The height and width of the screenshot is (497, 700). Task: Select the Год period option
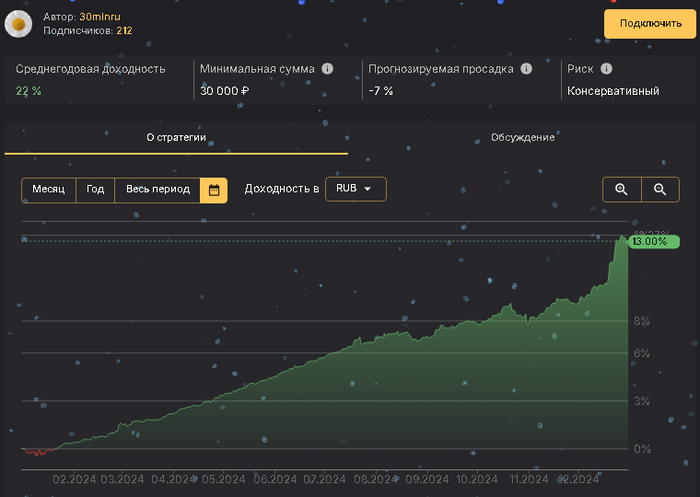(95, 189)
